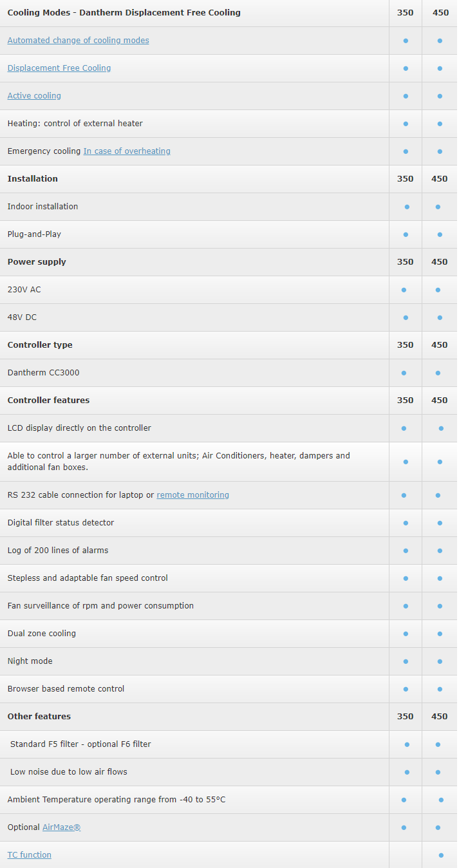
Task: Click 450 dot for Browser based remote control
Action: click(440, 689)
